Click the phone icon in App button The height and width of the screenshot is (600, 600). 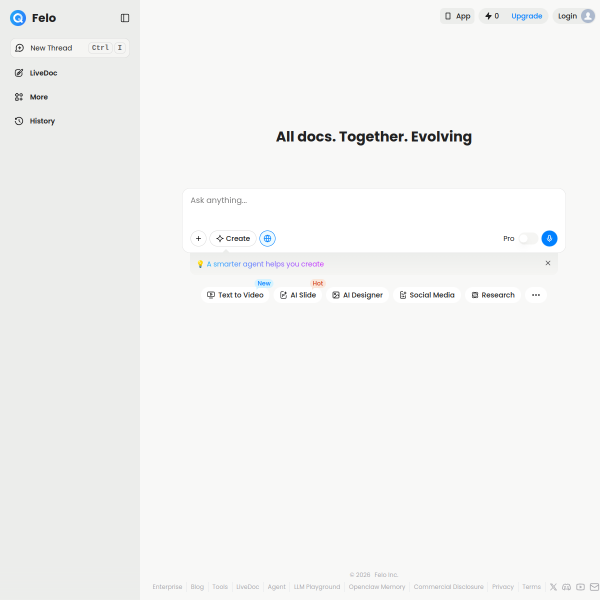tap(448, 16)
